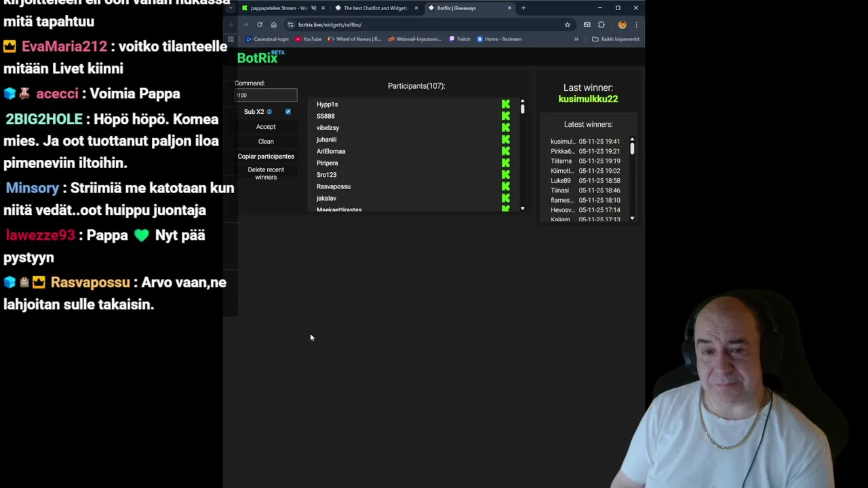This screenshot has width=868, height=488.
Task: Close the pappapelailee Stream tab
Action: pos(323,8)
